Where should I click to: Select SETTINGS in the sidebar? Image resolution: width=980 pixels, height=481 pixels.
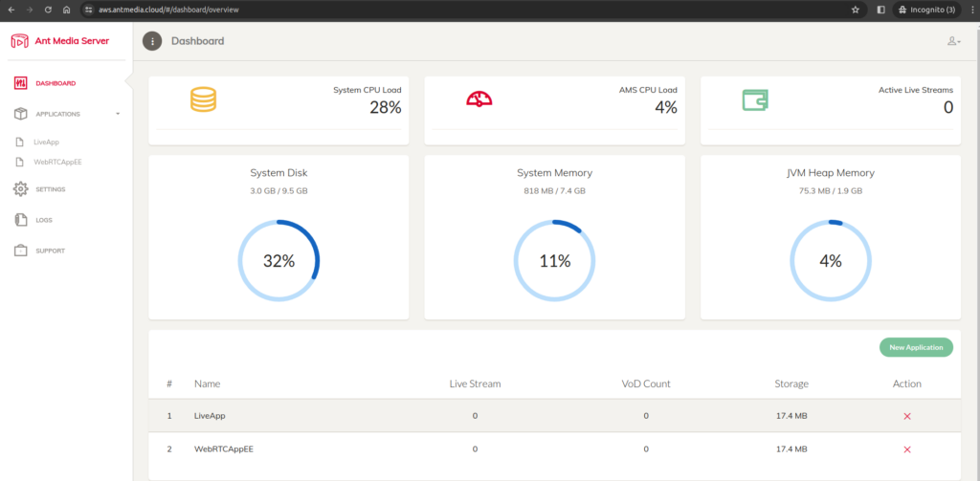(x=51, y=189)
